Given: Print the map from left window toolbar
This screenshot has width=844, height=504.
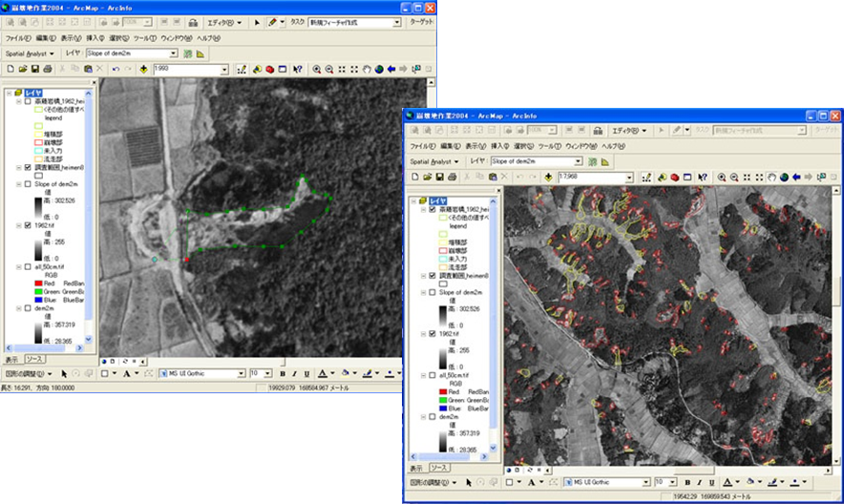Looking at the screenshot, I should [48, 69].
